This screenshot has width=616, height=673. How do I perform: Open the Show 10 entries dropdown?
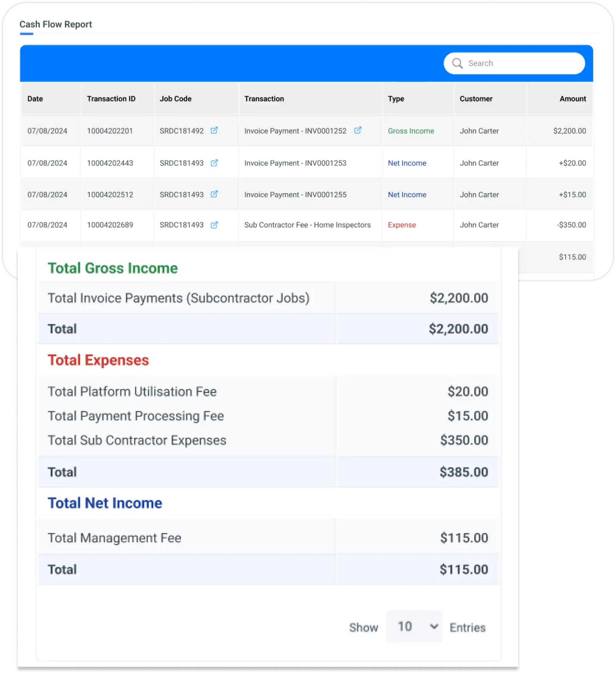point(414,626)
